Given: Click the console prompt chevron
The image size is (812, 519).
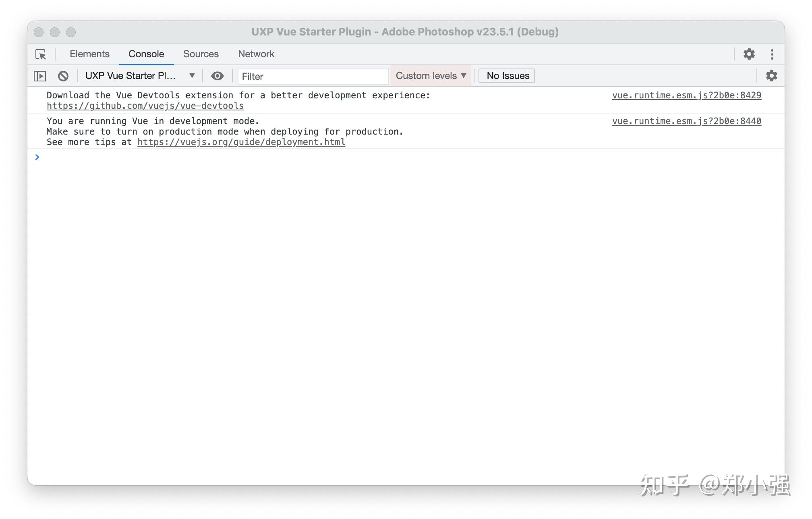Looking at the screenshot, I should tap(37, 157).
